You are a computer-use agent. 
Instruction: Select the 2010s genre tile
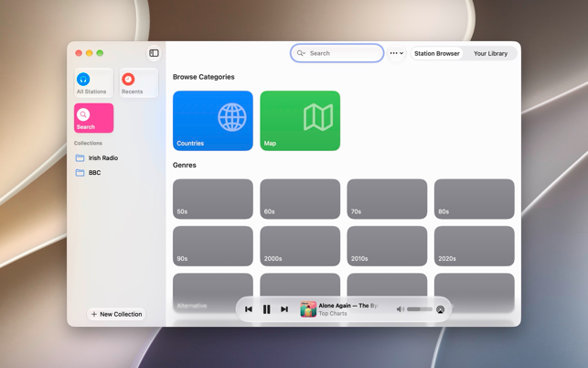pyautogui.click(x=387, y=246)
